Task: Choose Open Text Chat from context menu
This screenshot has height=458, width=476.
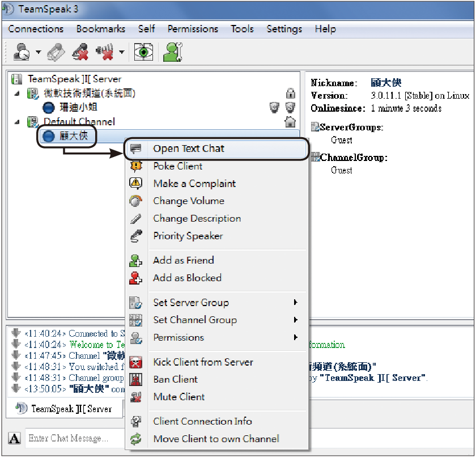Action: (x=216, y=149)
